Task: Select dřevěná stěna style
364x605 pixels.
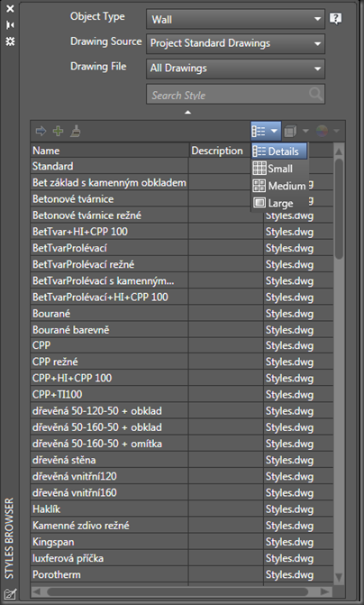Action: pyautogui.click(x=110, y=460)
